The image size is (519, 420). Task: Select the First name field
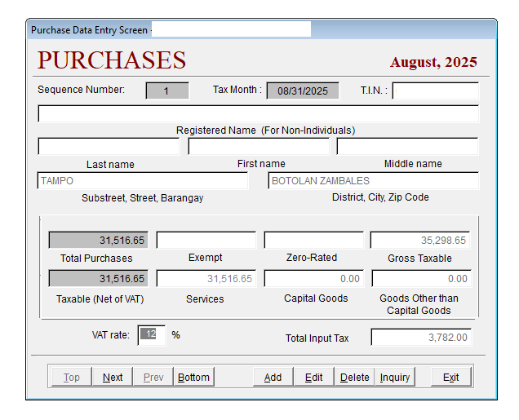pos(259,147)
